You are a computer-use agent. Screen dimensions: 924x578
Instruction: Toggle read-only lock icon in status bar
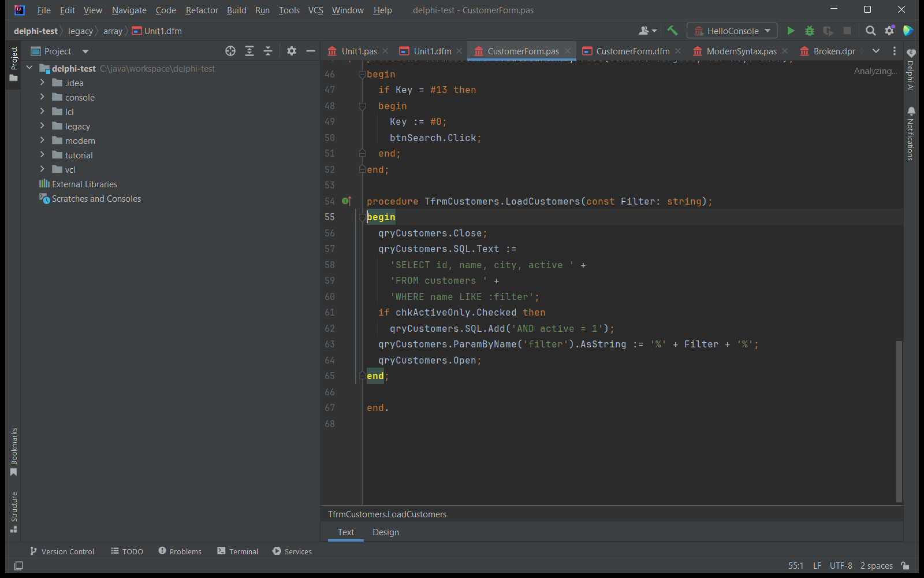[906, 566]
